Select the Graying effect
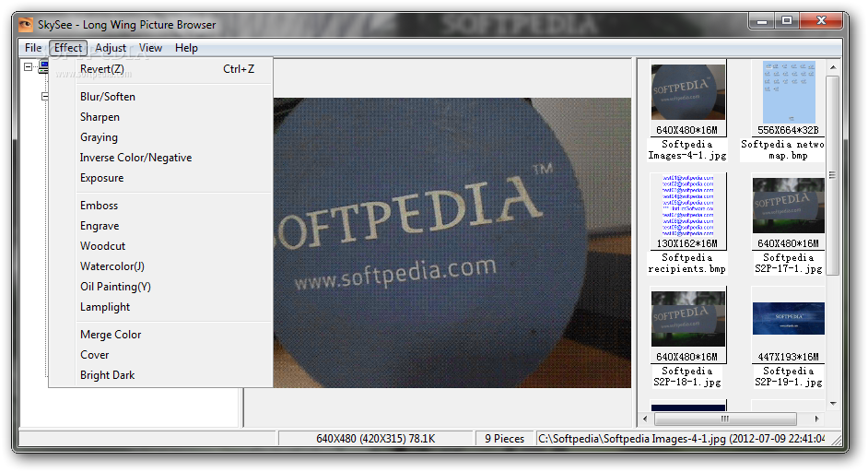The width and height of the screenshot is (868, 472). pyautogui.click(x=160, y=137)
